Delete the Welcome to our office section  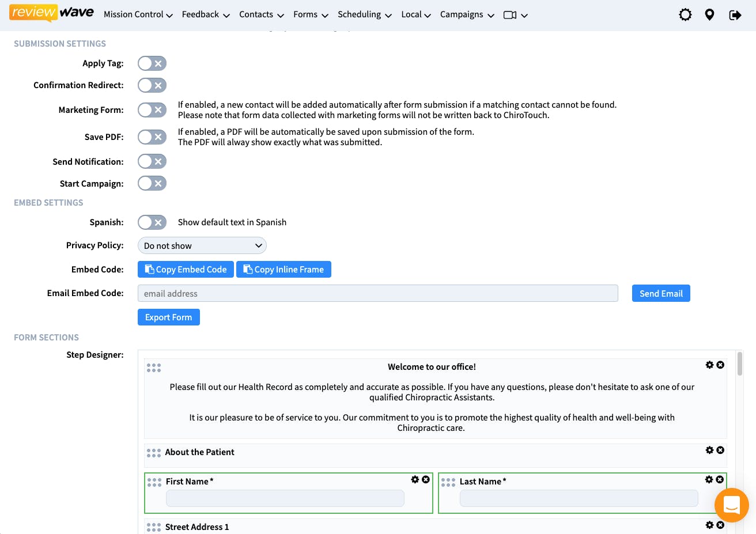pyautogui.click(x=720, y=365)
